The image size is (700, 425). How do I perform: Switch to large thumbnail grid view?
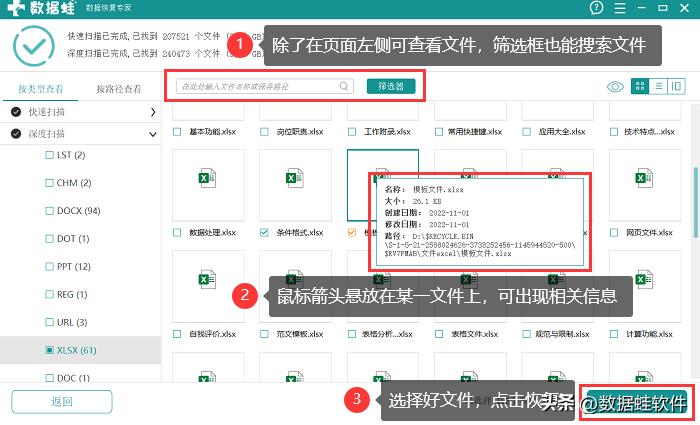point(641,87)
